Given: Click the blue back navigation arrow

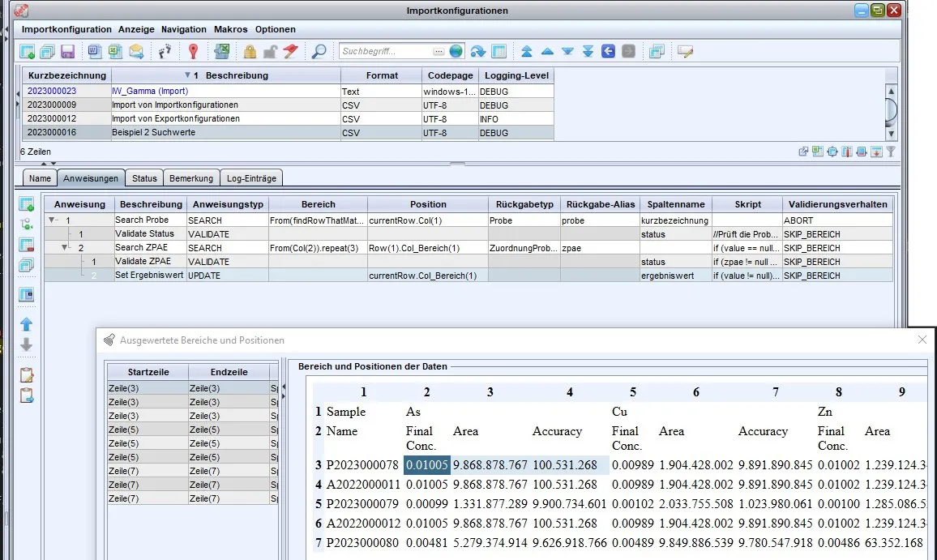Looking at the screenshot, I should point(609,51).
